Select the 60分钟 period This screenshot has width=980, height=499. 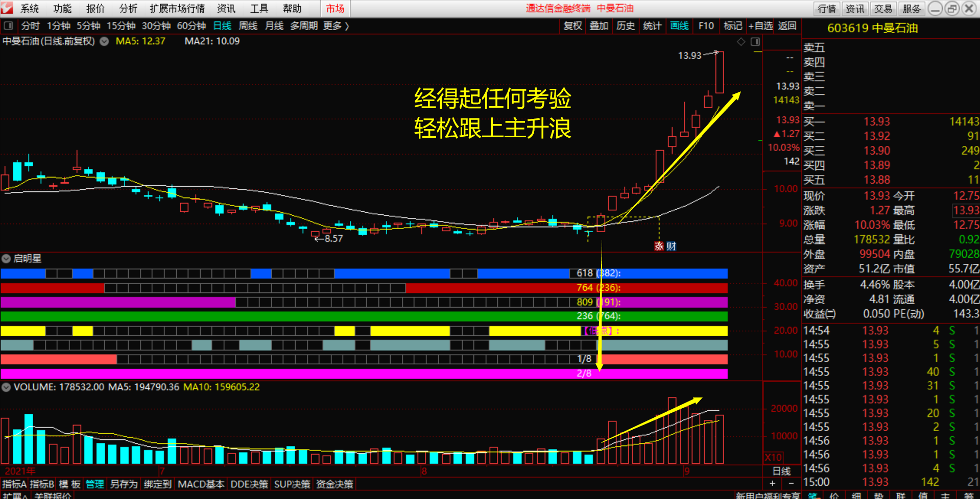192,26
